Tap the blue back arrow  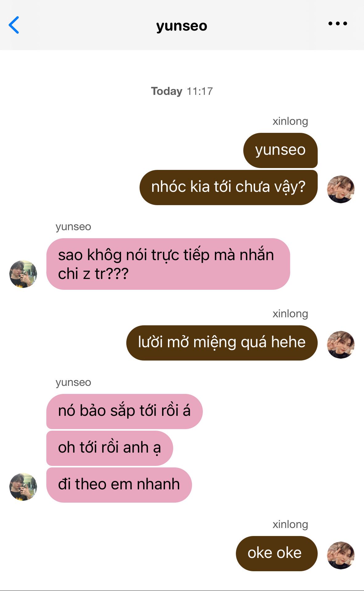tap(14, 25)
